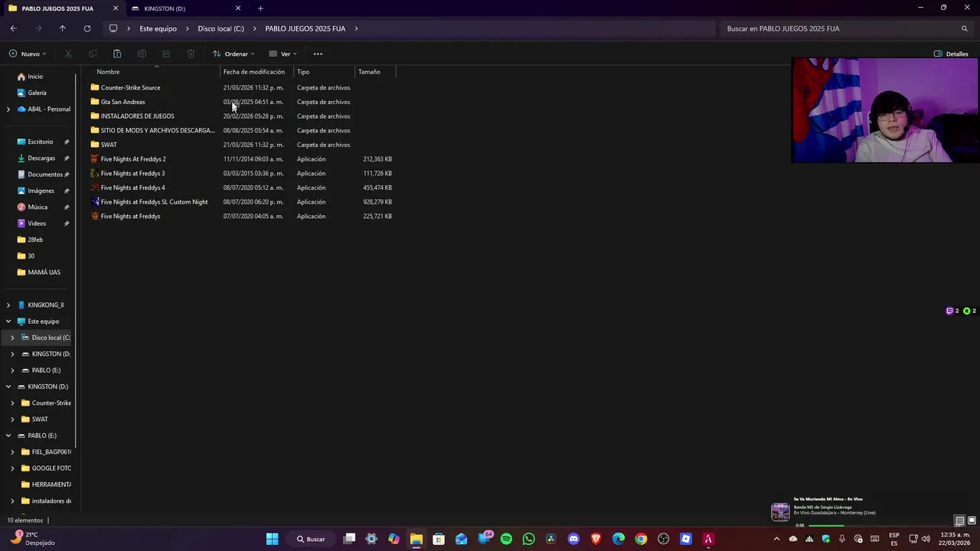
Task: Click the Paste clipboard icon in toolbar
Action: [117, 54]
